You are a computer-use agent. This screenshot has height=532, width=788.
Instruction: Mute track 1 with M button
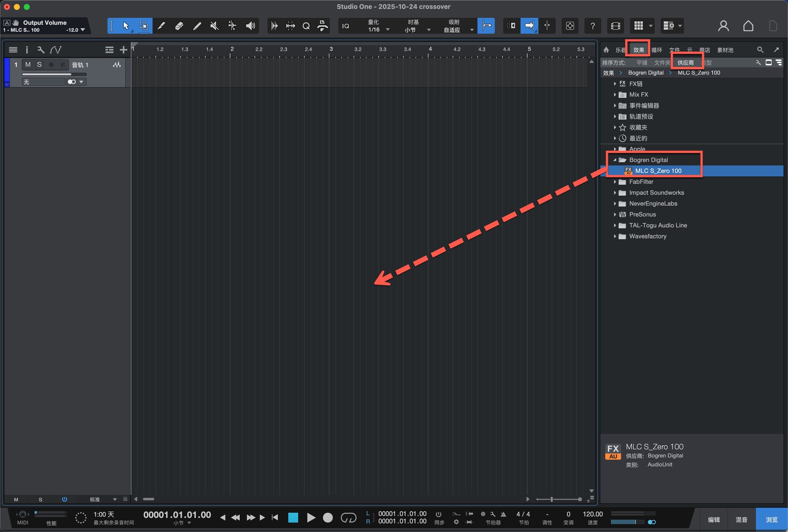tap(28, 64)
